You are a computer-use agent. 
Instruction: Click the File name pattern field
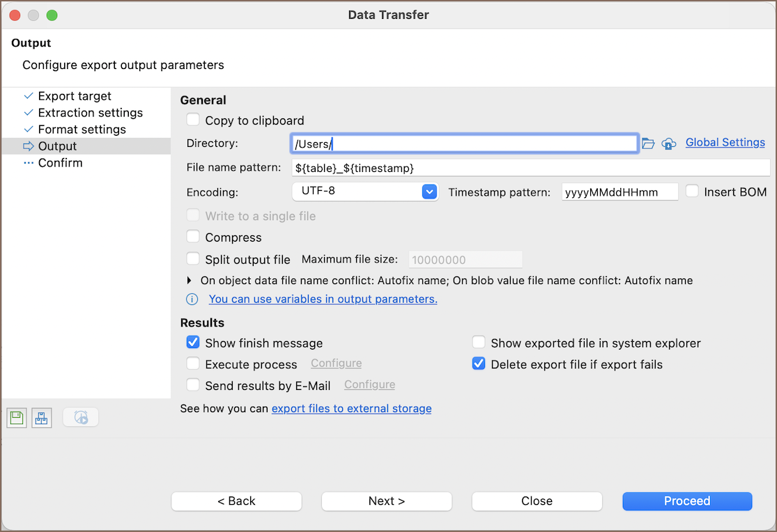(530, 168)
